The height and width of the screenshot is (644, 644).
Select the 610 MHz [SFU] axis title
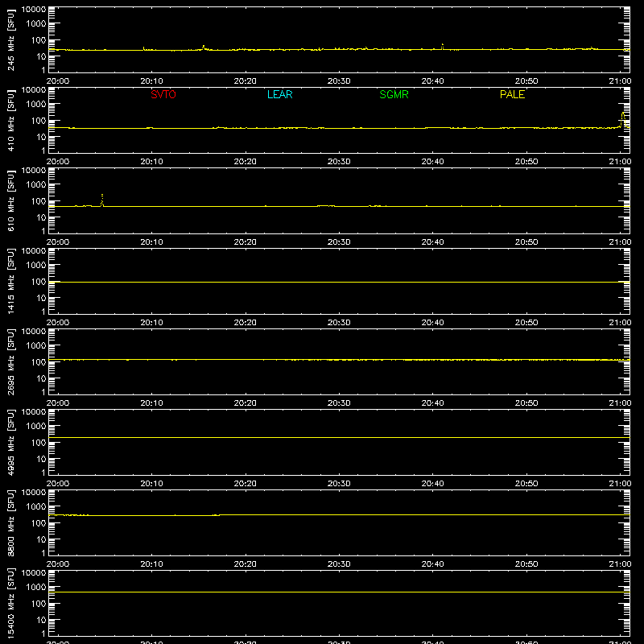click(10, 200)
